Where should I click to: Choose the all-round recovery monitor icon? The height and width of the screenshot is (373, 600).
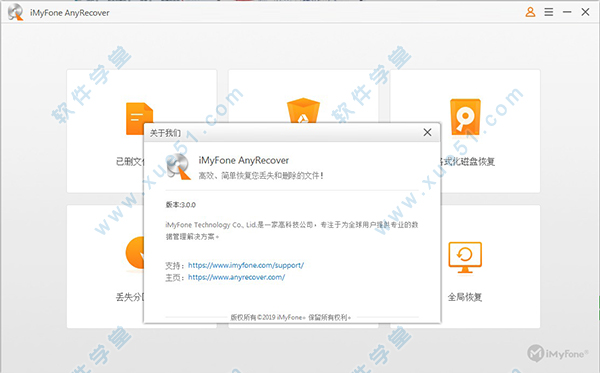(x=465, y=257)
